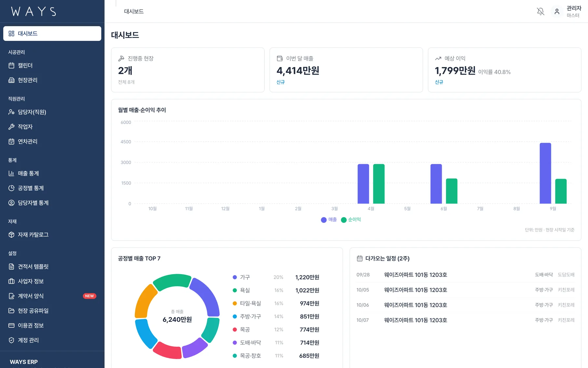Click the 9월 매출 purple bar
This screenshot has width=588, height=368.
tap(546, 173)
